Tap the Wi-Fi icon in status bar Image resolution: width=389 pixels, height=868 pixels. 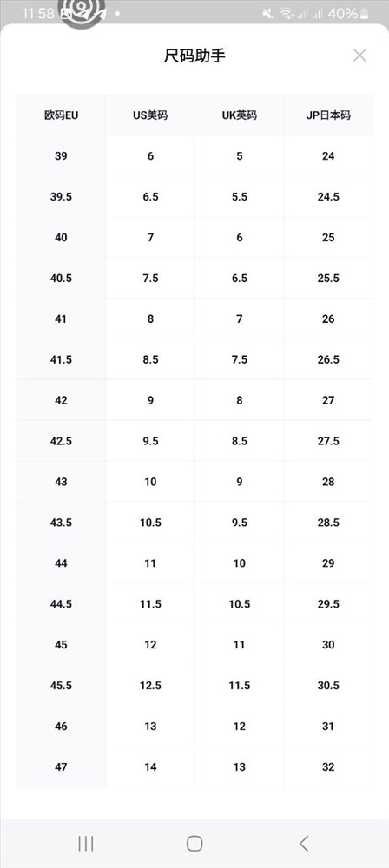tap(286, 14)
